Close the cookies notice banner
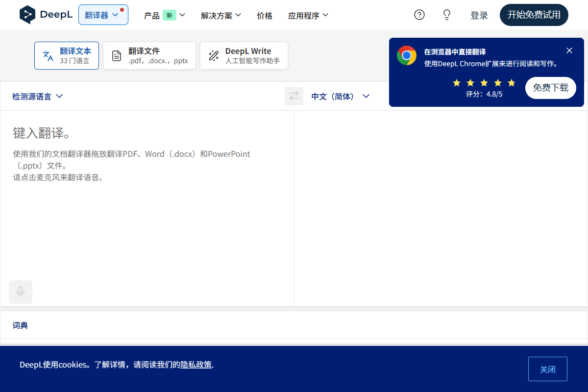The width and height of the screenshot is (588, 392). 547,368
